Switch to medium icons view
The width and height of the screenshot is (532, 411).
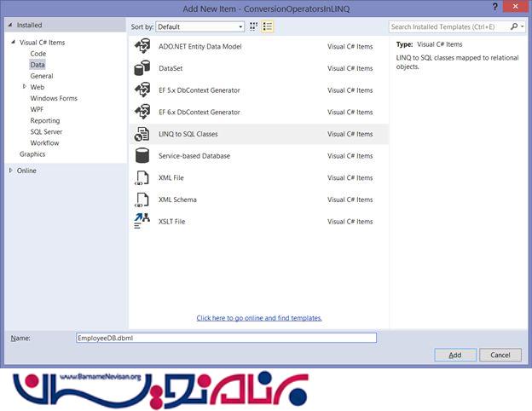(x=254, y=26)
